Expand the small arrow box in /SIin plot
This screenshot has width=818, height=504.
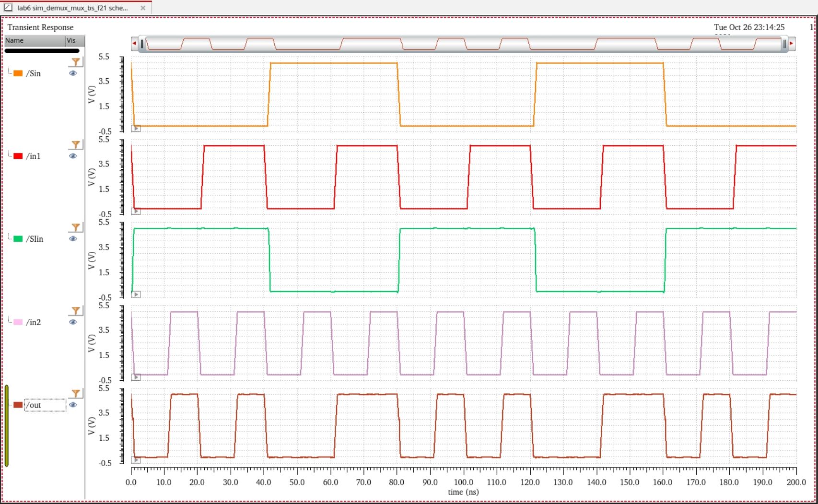[x=136, y=294]
